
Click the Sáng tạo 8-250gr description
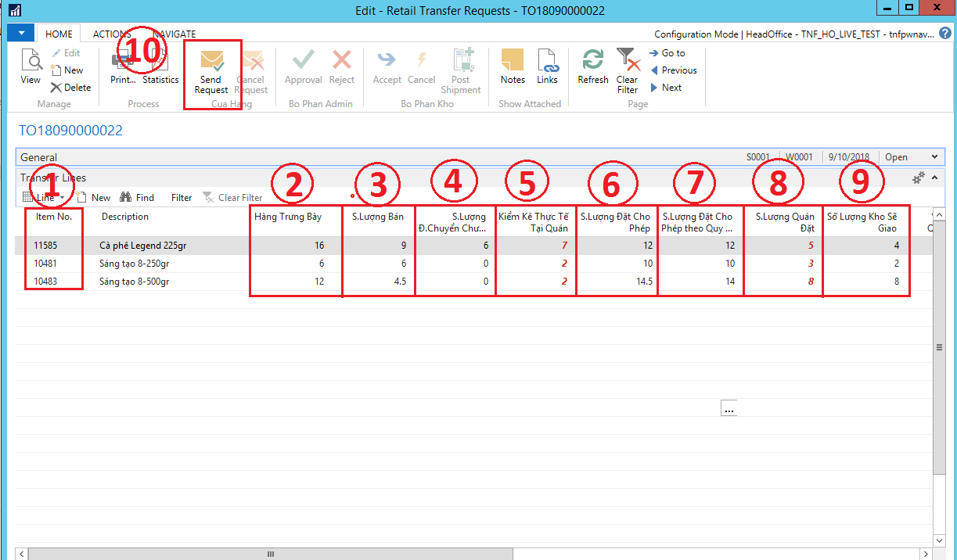point(135,264)
